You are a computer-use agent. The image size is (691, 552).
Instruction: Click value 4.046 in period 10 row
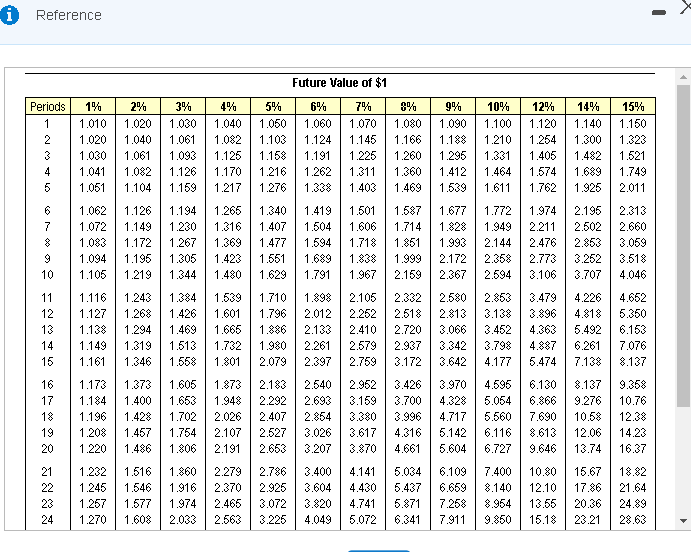(x=632, y=275)
